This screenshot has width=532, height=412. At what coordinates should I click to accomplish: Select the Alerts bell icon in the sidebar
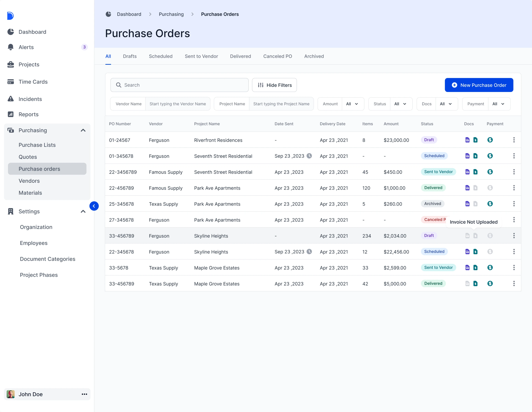point(11,47)
